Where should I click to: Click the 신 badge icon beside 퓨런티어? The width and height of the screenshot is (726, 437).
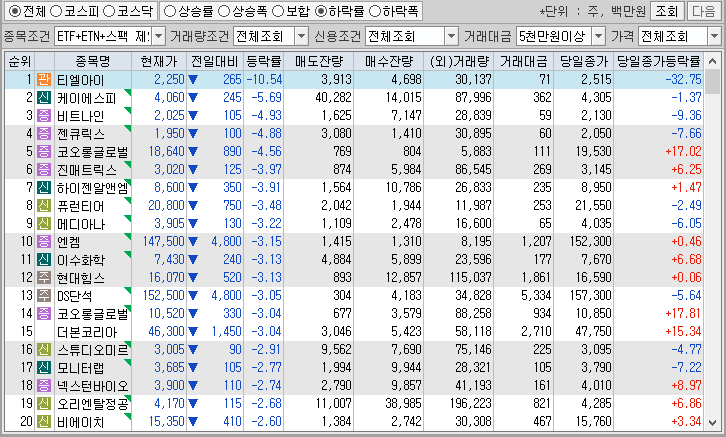point(44,206)
